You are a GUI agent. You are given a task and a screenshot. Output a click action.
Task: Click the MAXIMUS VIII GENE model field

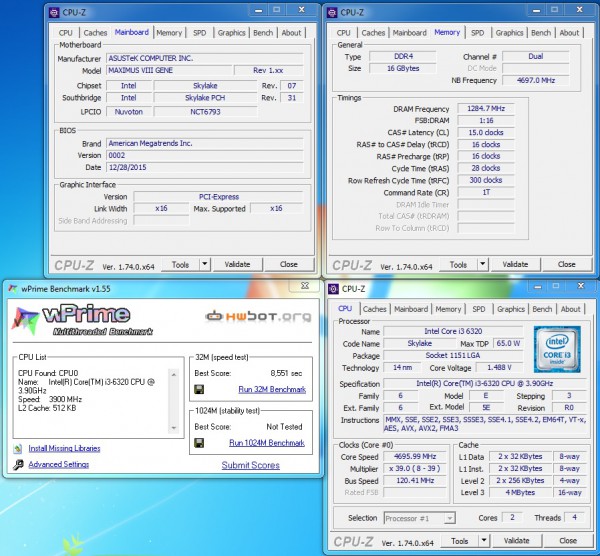[x=169, y=70]
